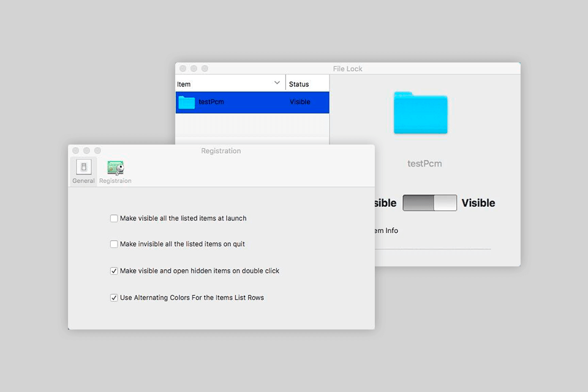The height and width of the screenshot is (392, 588).
Task: Enable Make invisible all listed items on quit
Action: pos(114,244)
